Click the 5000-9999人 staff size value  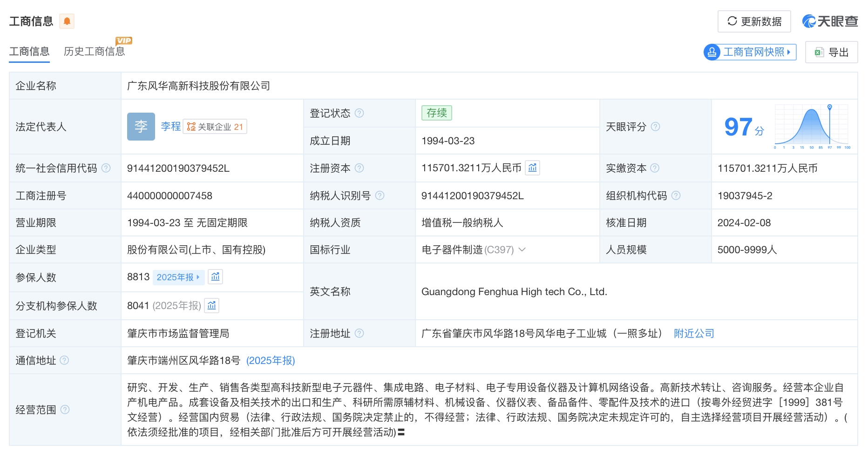click(x=747, y=250)
